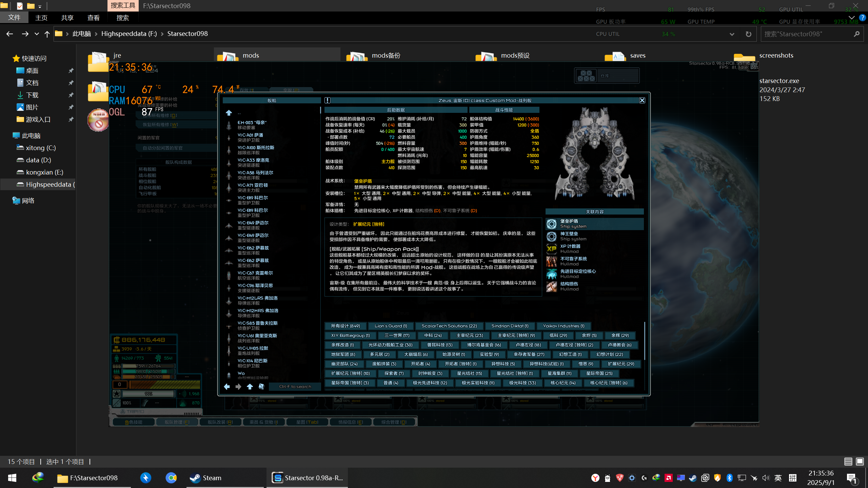
Task: Toggle the 扩展纪元 (29) design filter
Action: [x=621, y=364]
